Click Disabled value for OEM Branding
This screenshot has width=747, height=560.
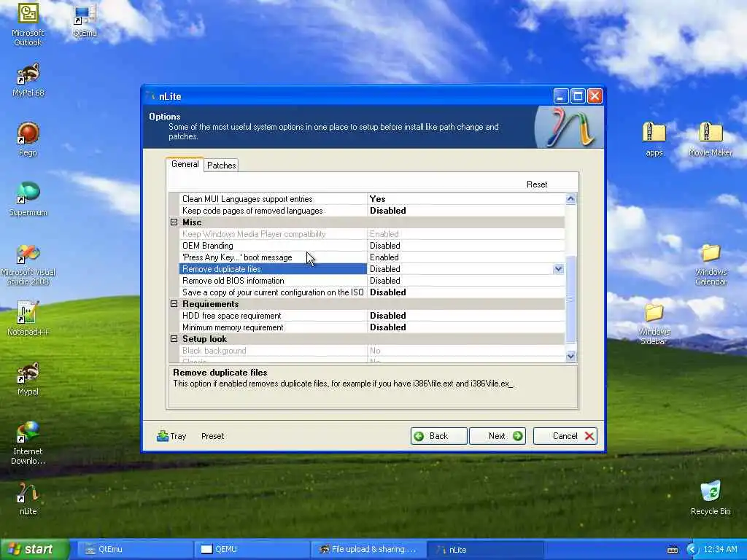385,246
